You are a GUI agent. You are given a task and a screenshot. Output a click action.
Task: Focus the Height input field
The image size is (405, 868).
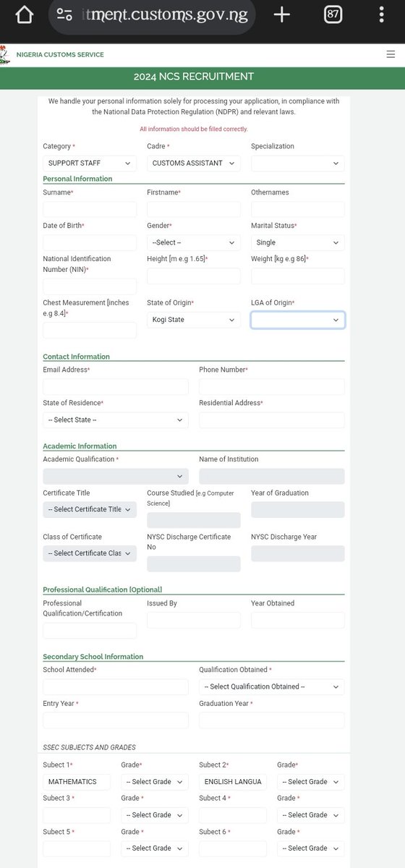(194, 276)
